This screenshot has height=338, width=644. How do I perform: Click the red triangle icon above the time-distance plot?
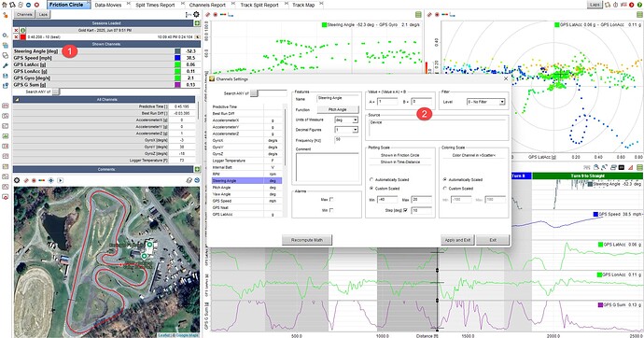(630, 167)
